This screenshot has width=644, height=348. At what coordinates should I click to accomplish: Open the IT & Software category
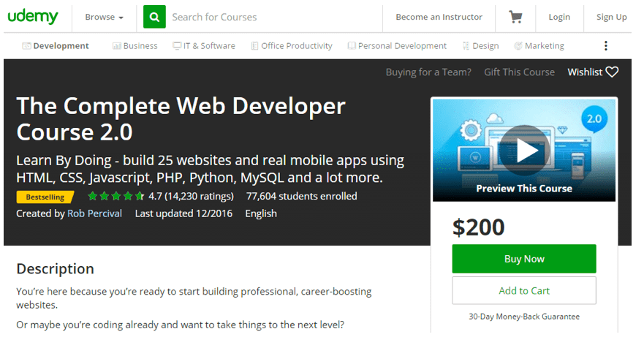(204, 46)
